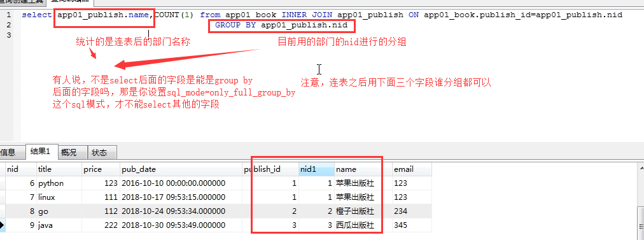Click the name column header
Viewport: 644px width, 240px height.
pyautogui.click(x=363, y=169)
